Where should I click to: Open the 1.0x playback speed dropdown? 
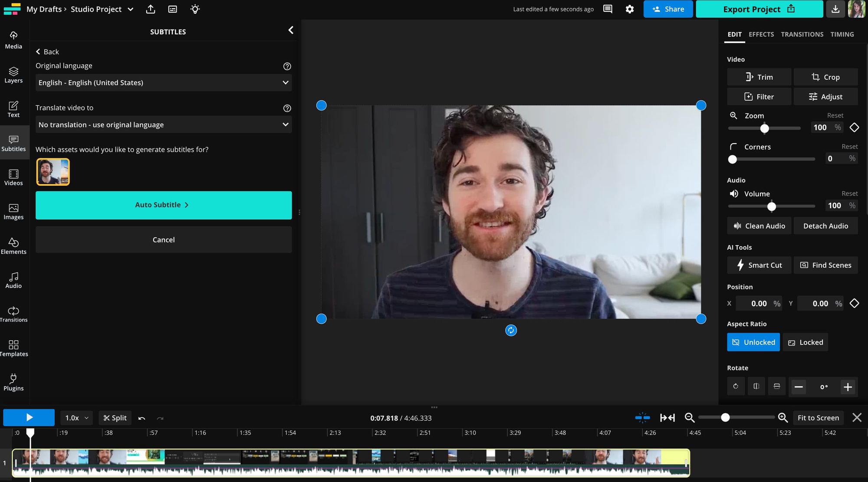[x=76, y=418]
